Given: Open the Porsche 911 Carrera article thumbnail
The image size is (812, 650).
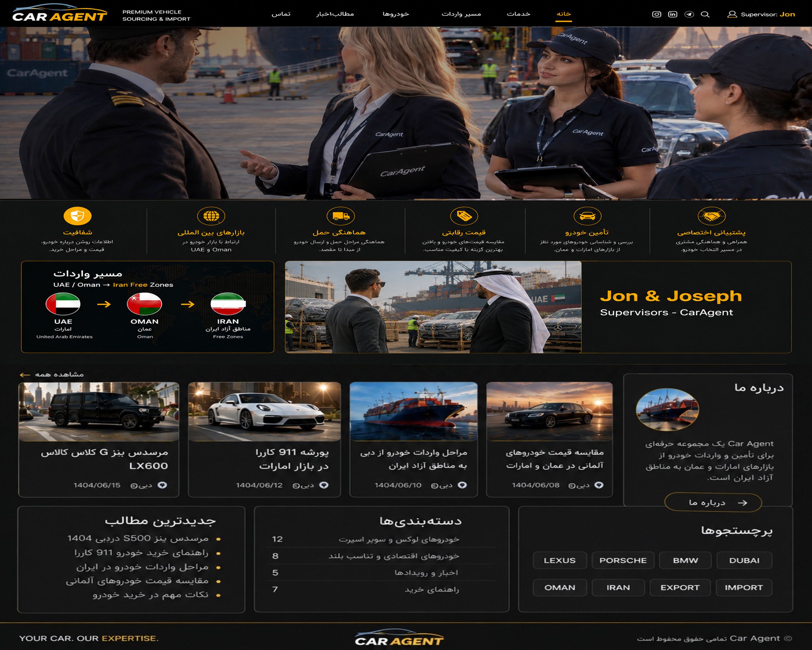Looking at the screenshot, I should [264, 412].
